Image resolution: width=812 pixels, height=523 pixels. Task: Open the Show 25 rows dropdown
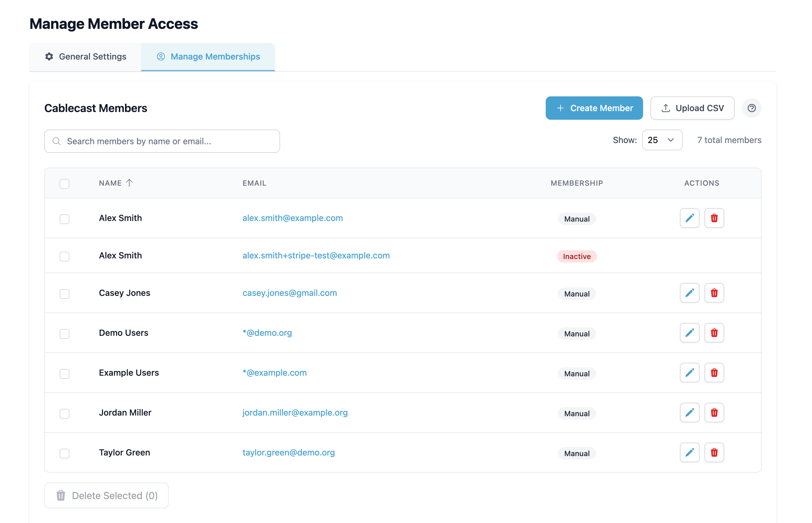(662, 140)
